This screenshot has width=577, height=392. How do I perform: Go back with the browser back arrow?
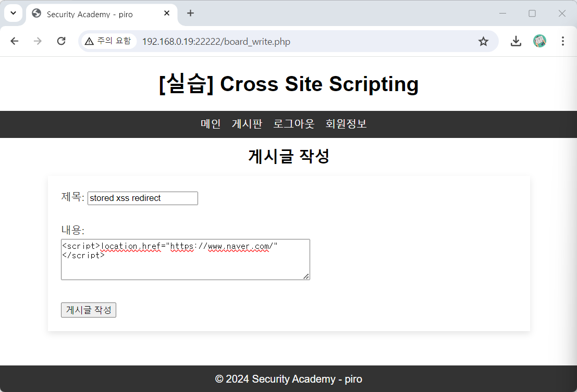[15, 41]
